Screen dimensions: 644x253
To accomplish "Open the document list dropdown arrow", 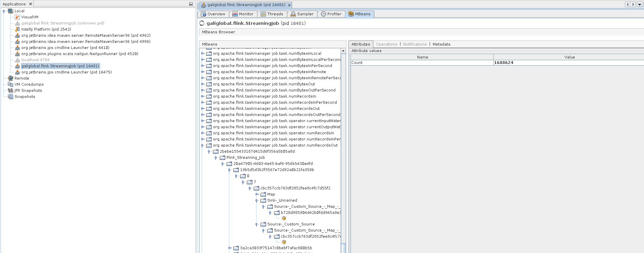I will (640, 4).
